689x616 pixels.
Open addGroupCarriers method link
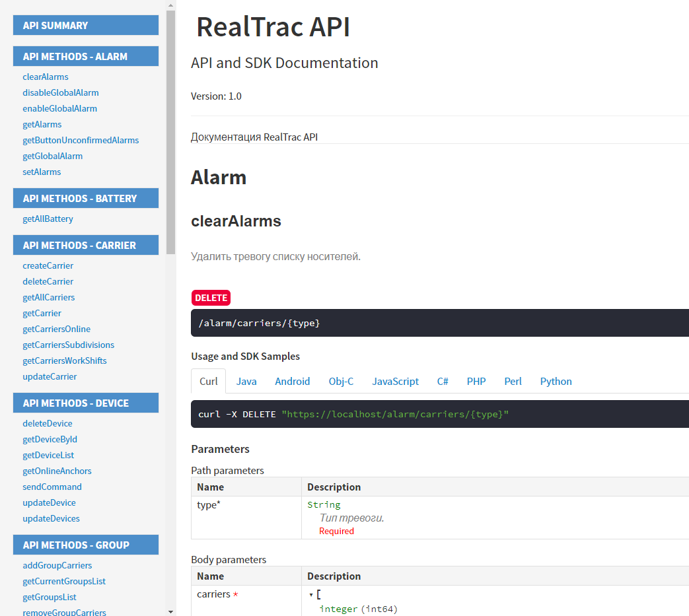[x=57, y=565]
